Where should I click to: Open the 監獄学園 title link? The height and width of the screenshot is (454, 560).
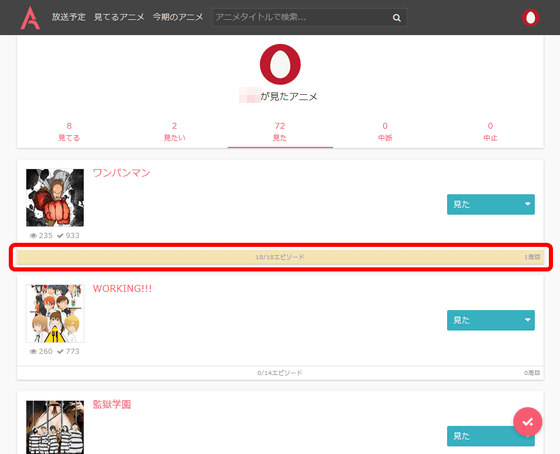tap(112, 404)
